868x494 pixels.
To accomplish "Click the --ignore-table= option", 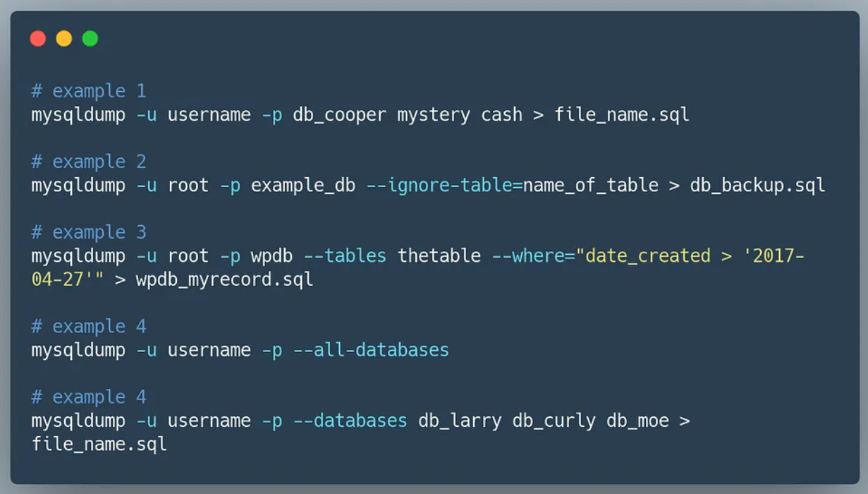I will click(x=444, y=186).
